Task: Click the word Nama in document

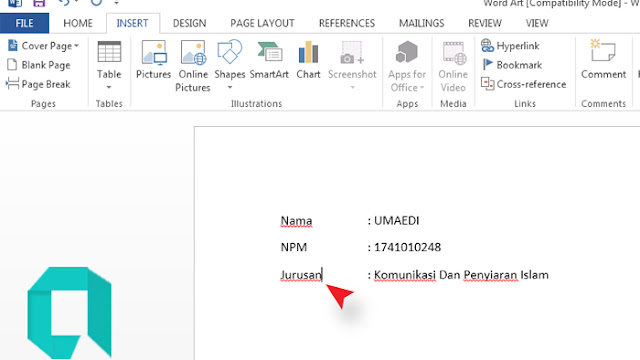Action: pos(296,221)
